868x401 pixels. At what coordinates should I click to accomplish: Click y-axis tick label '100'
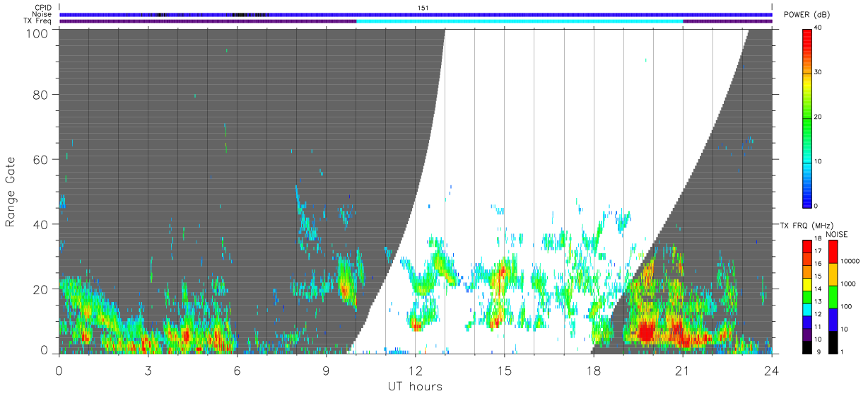(37, 33)
